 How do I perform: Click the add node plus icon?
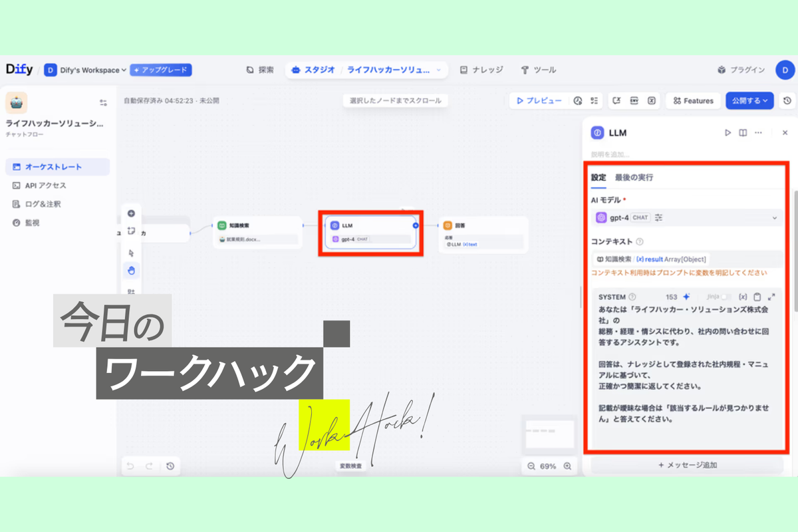tap(131, 213)
